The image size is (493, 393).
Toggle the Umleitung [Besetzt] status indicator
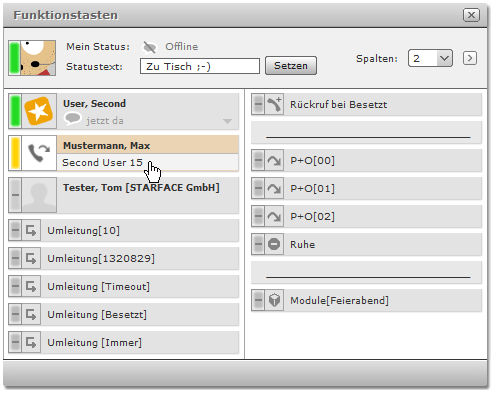[15, 314]
